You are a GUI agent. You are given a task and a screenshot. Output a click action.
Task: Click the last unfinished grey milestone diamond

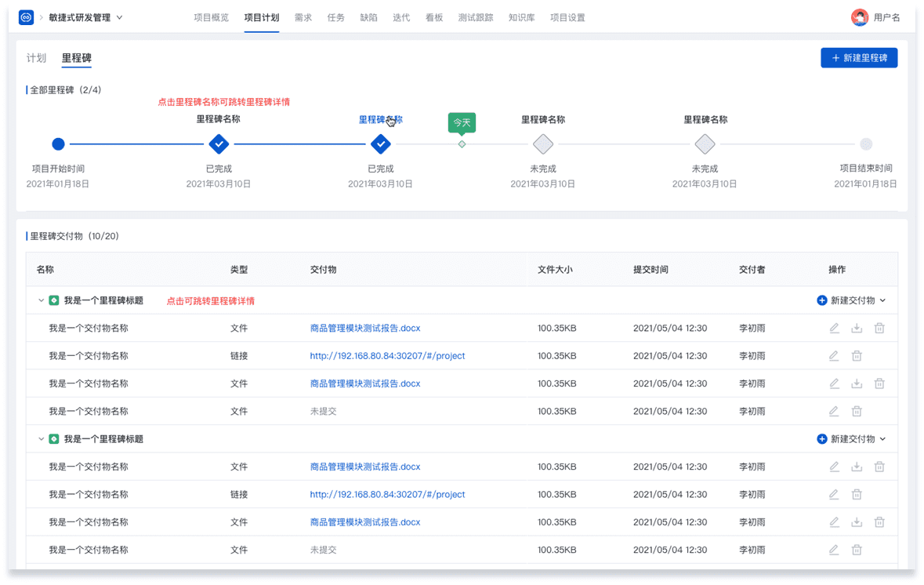(705, 144)
